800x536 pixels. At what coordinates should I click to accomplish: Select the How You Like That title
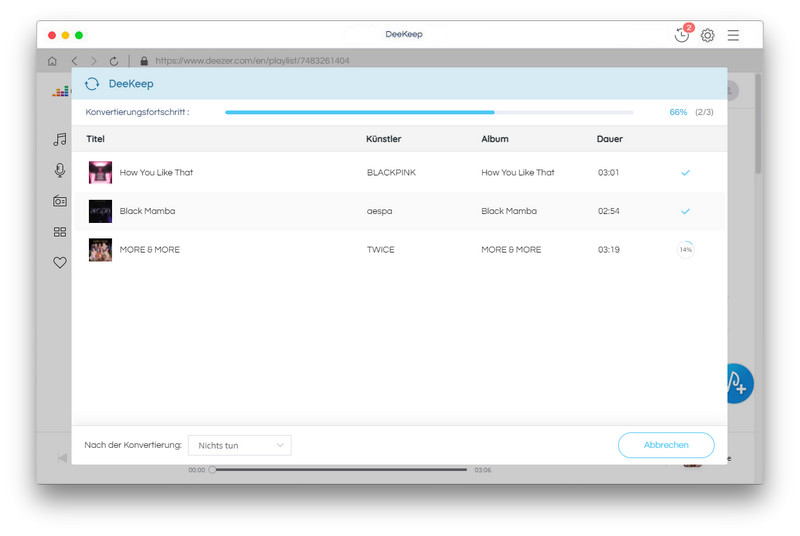pos(156,172)
